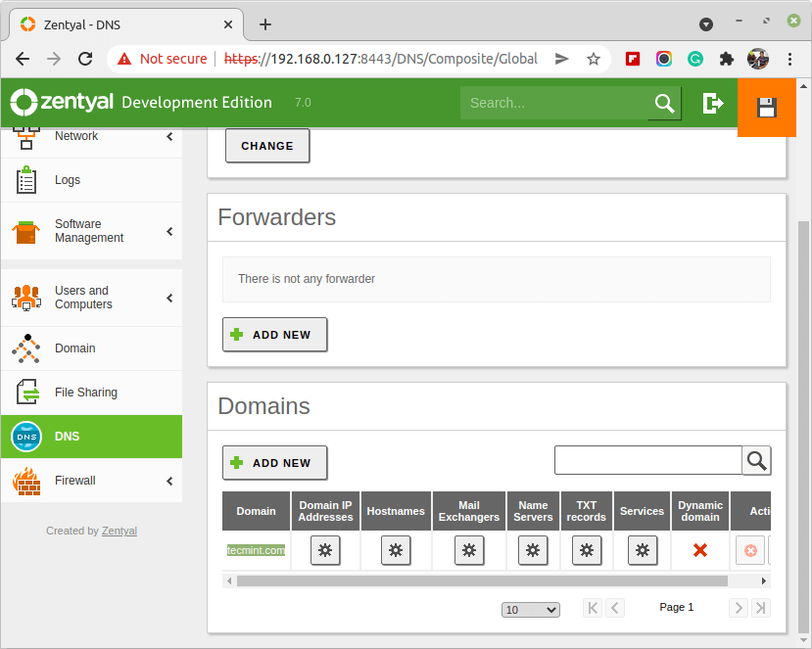
Task: Focus the header Search... field
Action: [554, 103]
